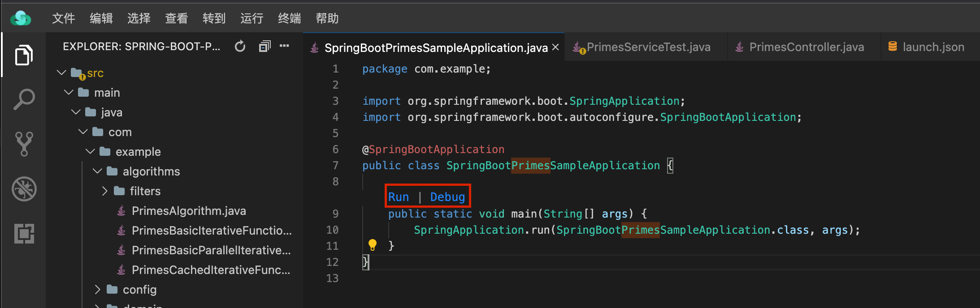Expand the filters folder
This screenshot has height=308, width=980.
coord(104,191)
